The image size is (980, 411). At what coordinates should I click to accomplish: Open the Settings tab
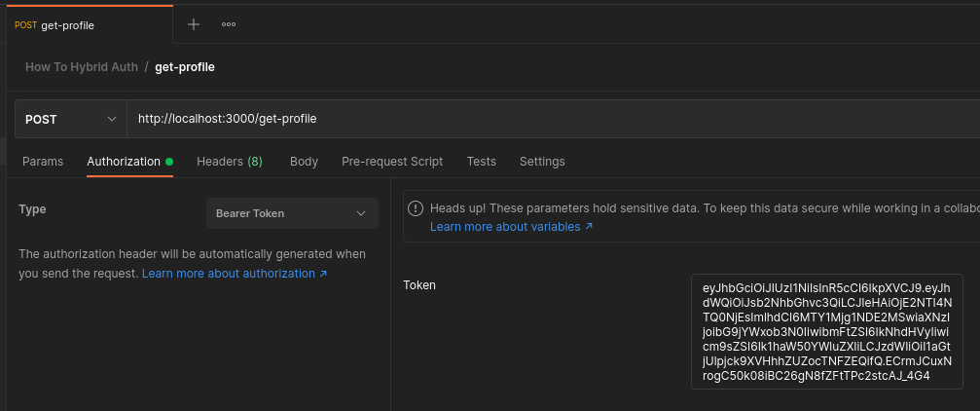click(542, 162)
